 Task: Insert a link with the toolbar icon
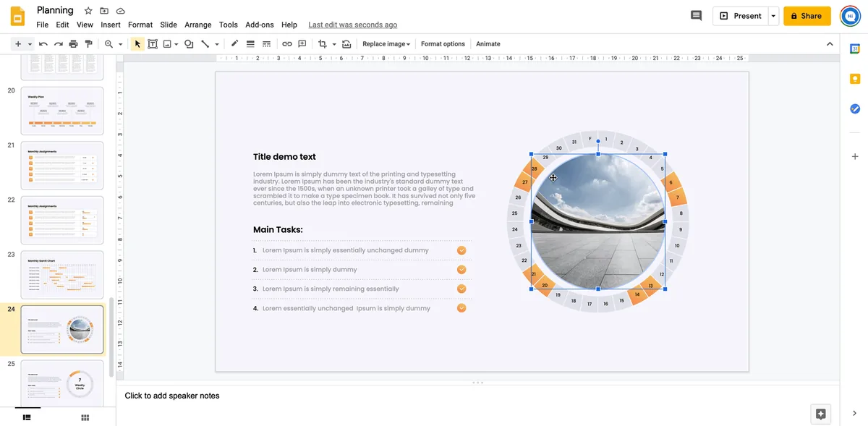pyautogui.click(x=287, y=44)
